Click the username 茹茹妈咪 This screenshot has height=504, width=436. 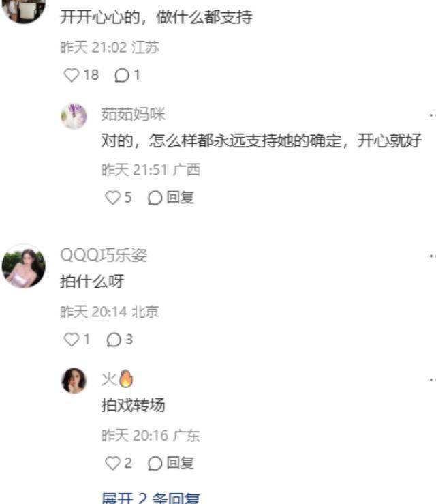(134, 115)
